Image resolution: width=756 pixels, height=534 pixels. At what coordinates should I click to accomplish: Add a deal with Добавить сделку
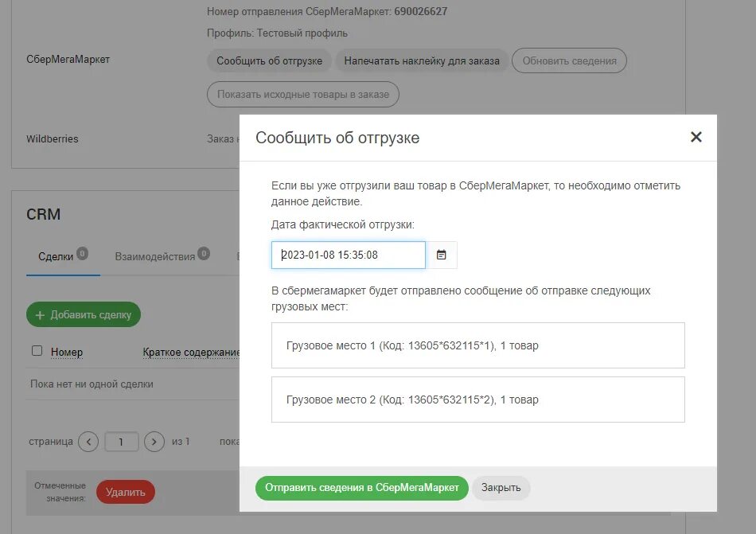[84, 314]
